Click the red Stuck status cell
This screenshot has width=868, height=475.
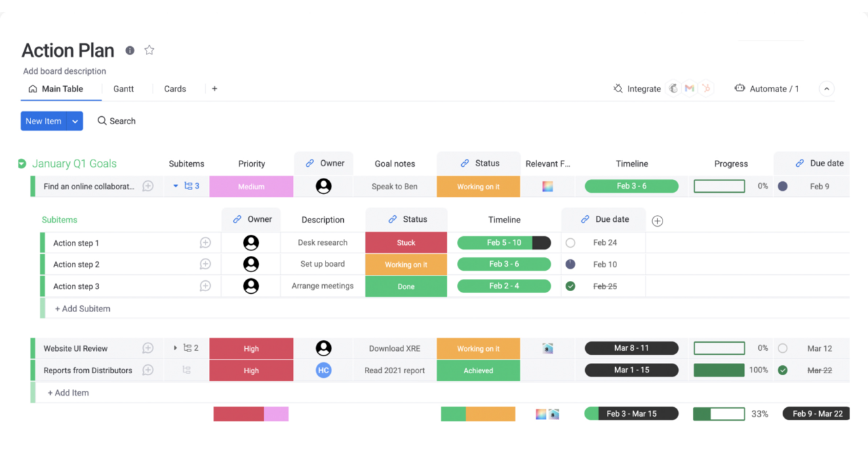pyautogui.click(x=406, y=243)
